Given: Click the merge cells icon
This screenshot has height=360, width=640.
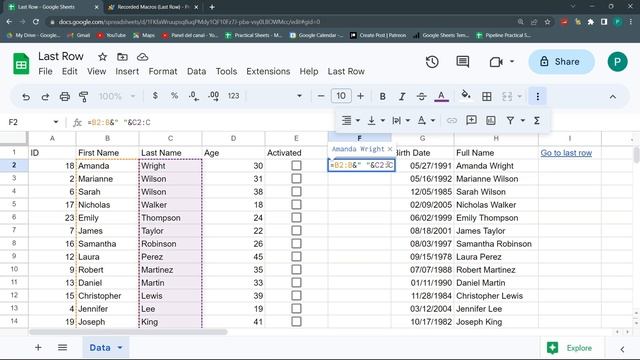Looking at the screenshot, I should coord(507,96).
